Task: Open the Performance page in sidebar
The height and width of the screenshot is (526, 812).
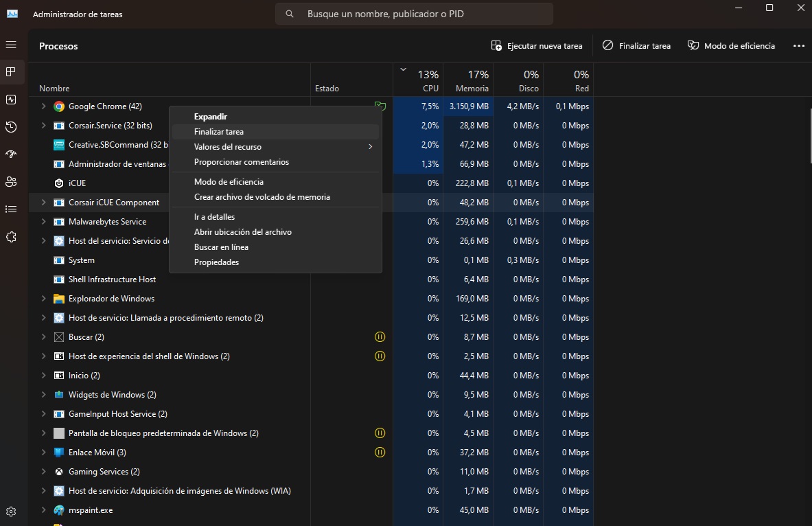Action: click(x=11, y=100)
